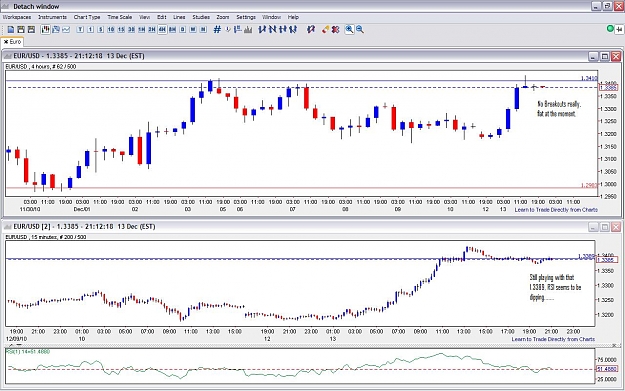Click the second save disk icon
The width and height of the screenshot is (625, 391).
31,29
